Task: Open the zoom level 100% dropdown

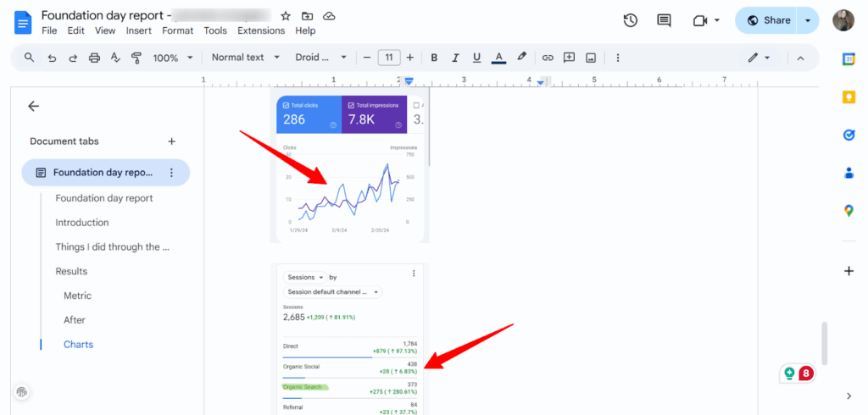Action: [173, 58]
